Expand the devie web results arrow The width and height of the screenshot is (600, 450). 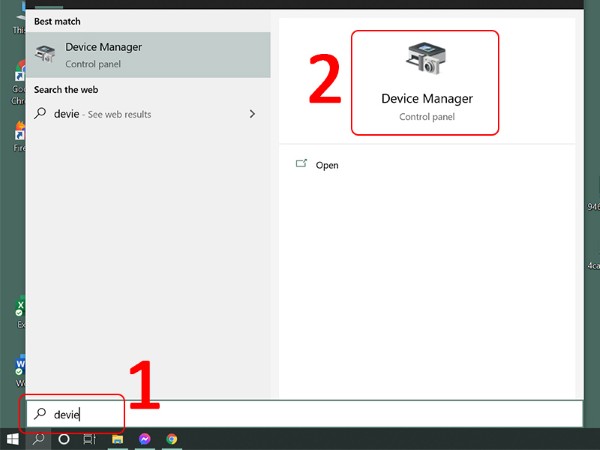tap(252, 114)
